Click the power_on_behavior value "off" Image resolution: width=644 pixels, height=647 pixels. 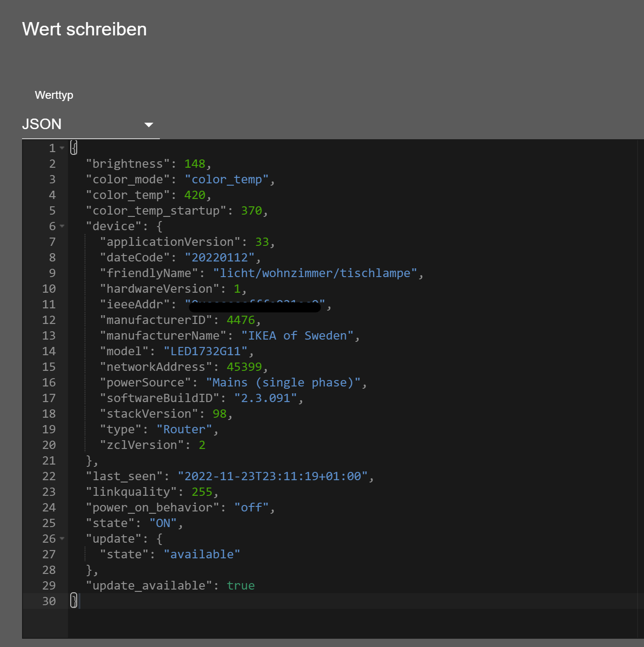point(251,508)
